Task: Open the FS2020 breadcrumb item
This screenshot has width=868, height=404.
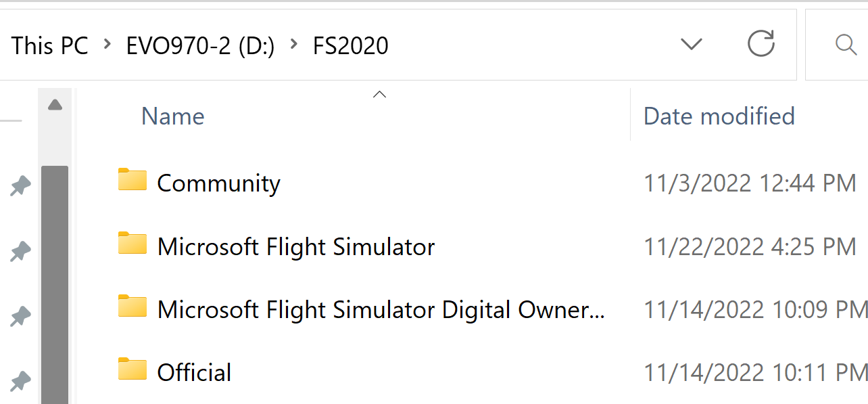Action: click(x=350, y=45)
